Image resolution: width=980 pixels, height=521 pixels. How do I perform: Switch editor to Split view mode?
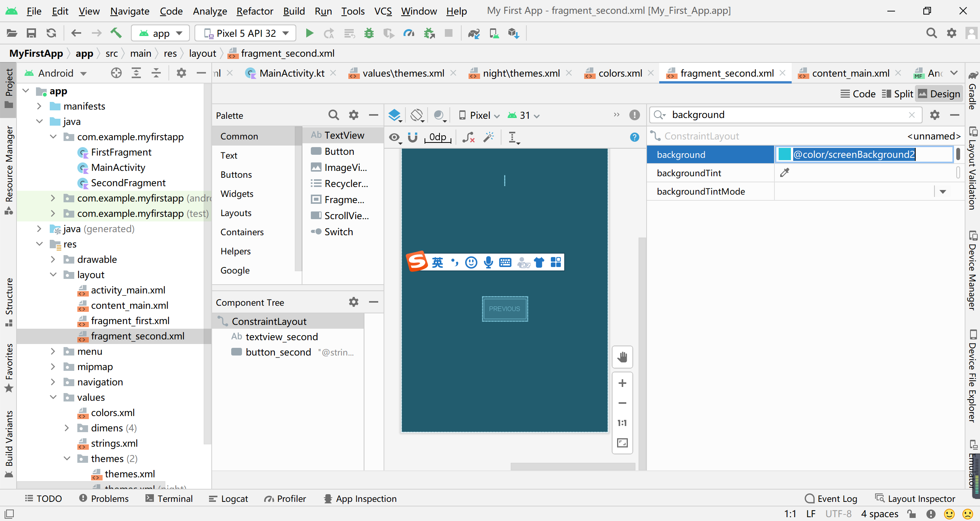point(898,94)
